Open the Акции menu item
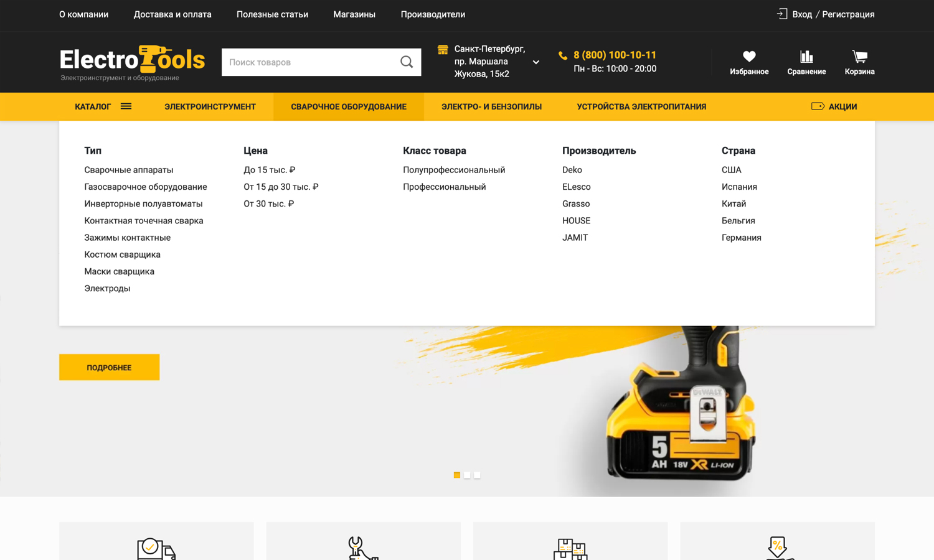This screenshot has width=934, height=560. [834, 106]
